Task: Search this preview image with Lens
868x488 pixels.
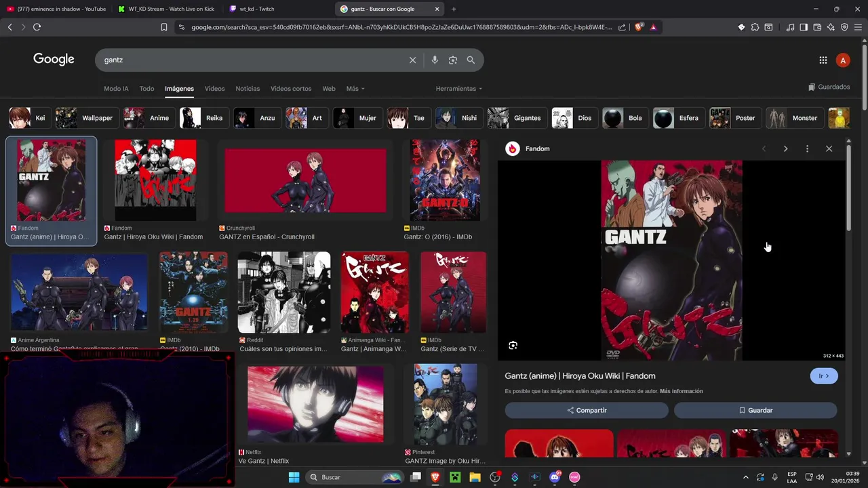Action: point(513,346)
